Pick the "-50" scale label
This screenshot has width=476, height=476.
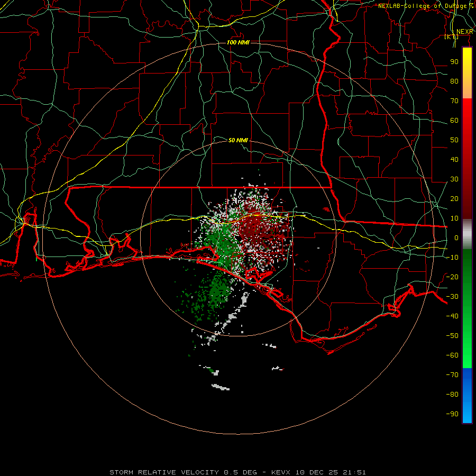coord(452,336)
